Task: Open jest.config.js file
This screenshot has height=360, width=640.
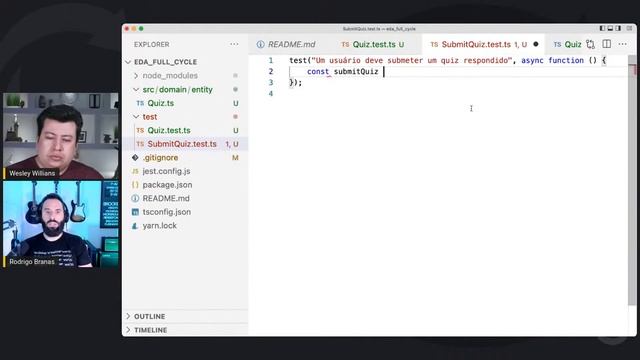Action: click(x=166, y=171)
